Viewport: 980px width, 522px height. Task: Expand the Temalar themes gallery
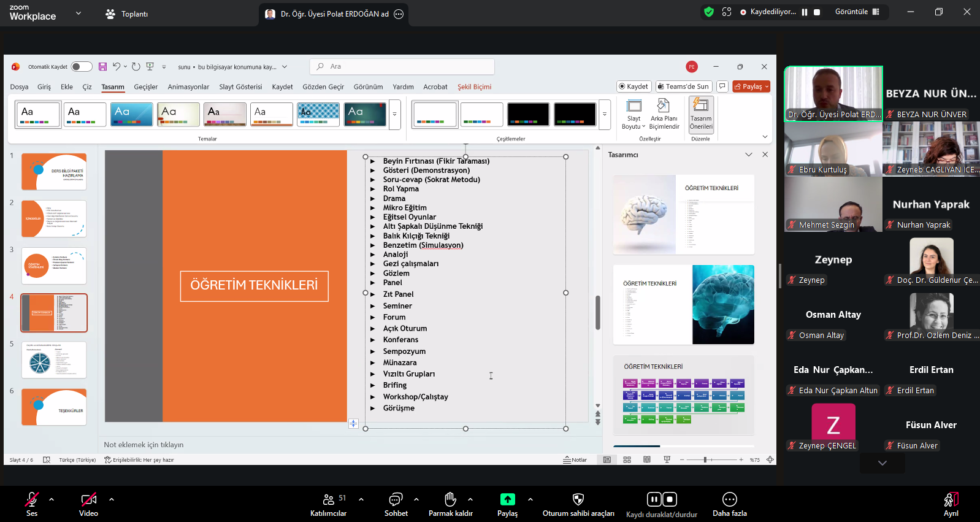coord(394,114)
